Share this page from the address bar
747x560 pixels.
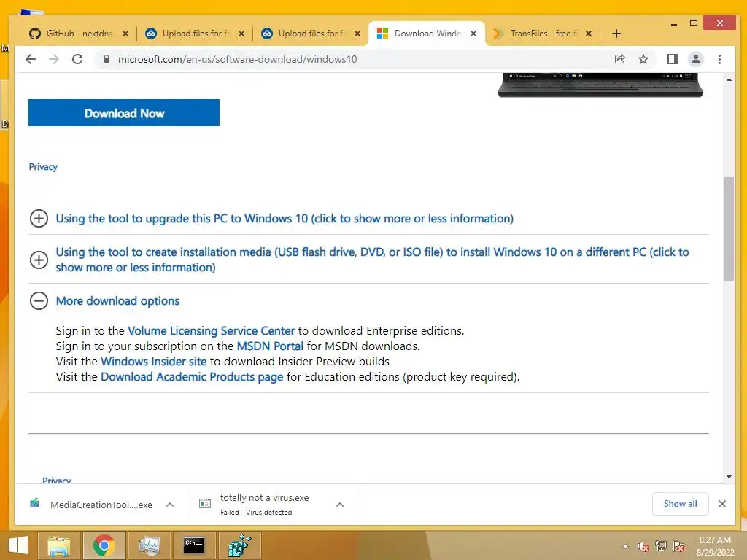coord(620,59)
